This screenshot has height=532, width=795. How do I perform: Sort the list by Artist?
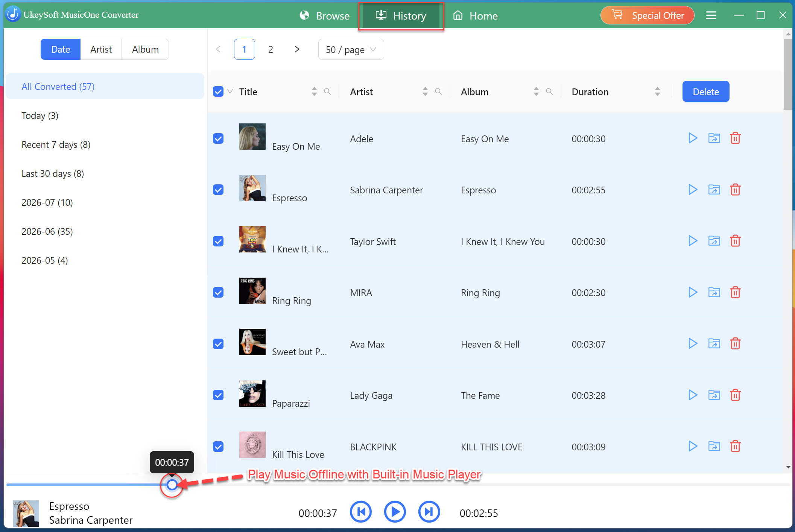tap(425, 91)
